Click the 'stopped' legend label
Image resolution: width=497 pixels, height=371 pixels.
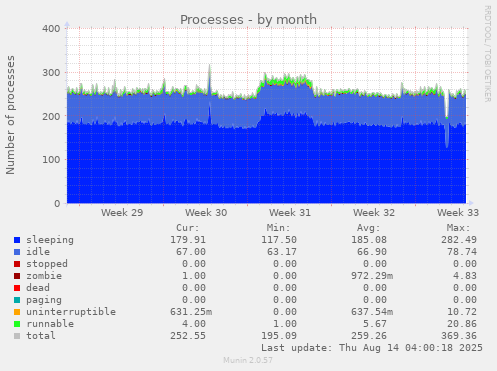click(x=47, y=264)
